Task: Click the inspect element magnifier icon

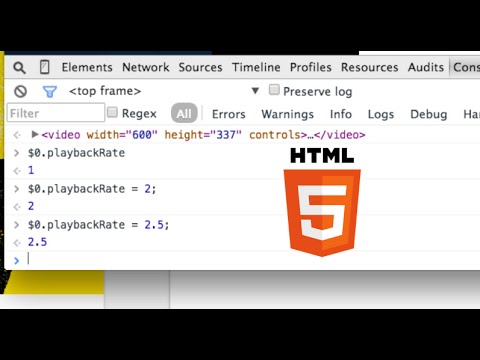Action: (x=19, y=68)
